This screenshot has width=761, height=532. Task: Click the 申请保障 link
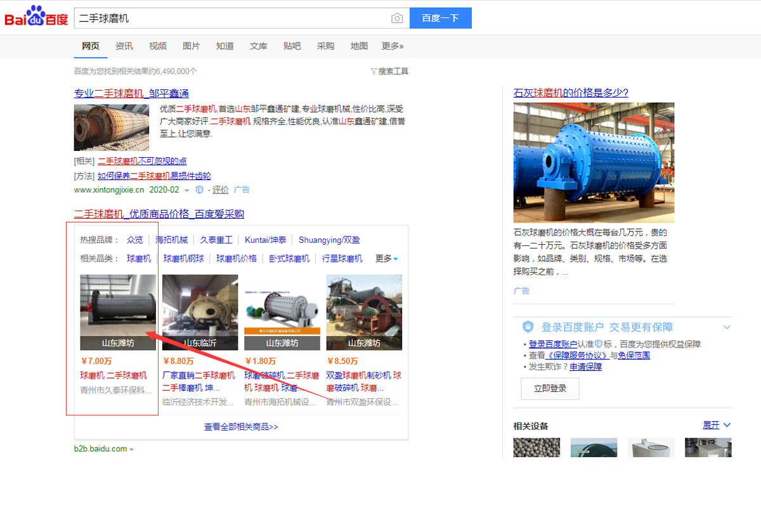[x=585, y=367]
